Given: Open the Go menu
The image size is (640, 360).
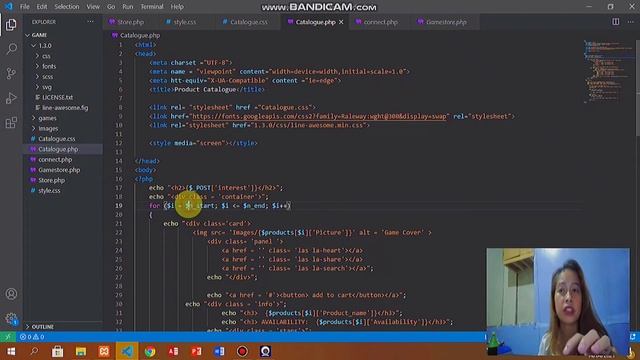Looking at the screenshot, I should (111, 7).
